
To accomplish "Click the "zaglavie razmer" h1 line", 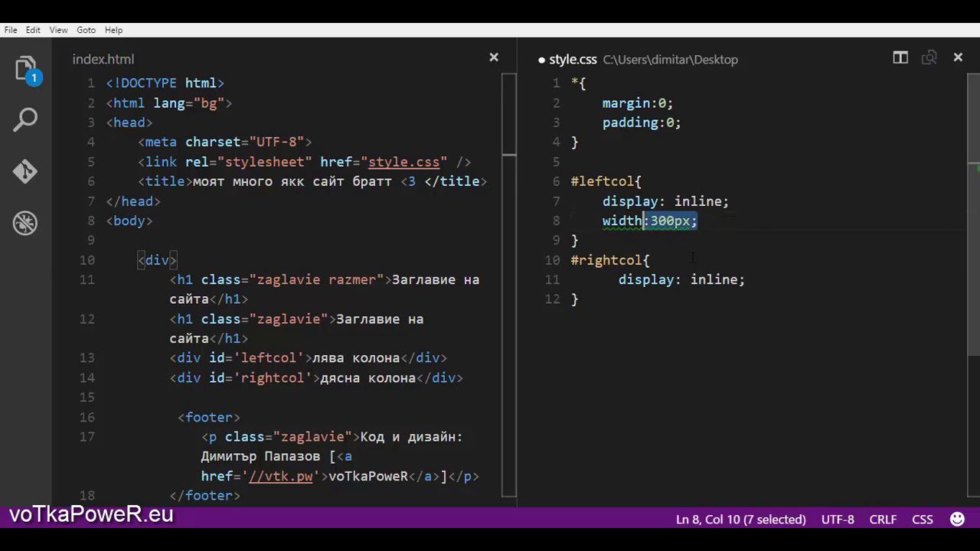I will point(325,289).
